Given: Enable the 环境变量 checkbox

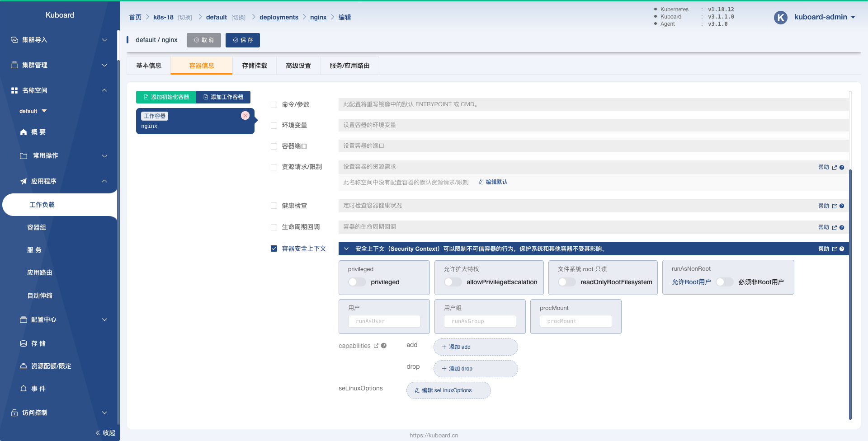Looking at the screenshot, I should click(x=274, y=126).
